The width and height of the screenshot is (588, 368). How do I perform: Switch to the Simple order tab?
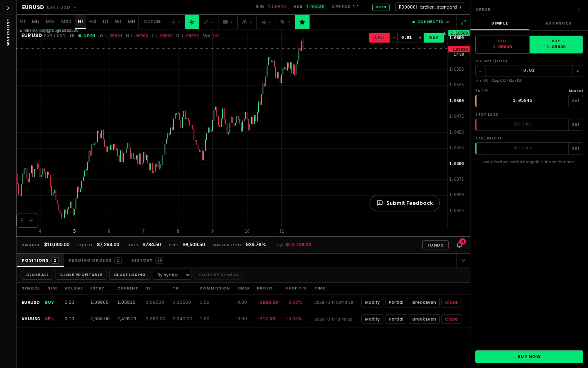point(500,23)
